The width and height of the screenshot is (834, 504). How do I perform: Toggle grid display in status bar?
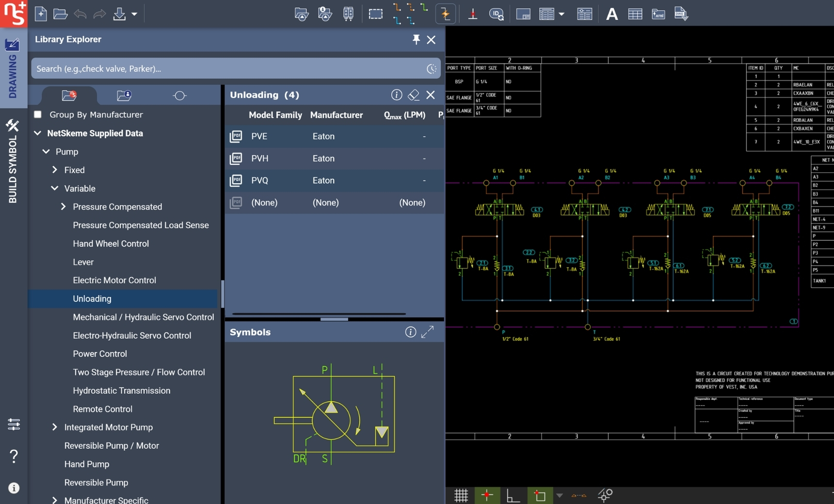point(461,495)
